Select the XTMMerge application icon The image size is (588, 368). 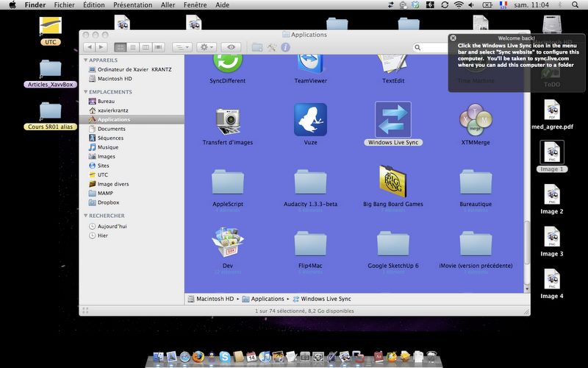click(x=476, y=120)
